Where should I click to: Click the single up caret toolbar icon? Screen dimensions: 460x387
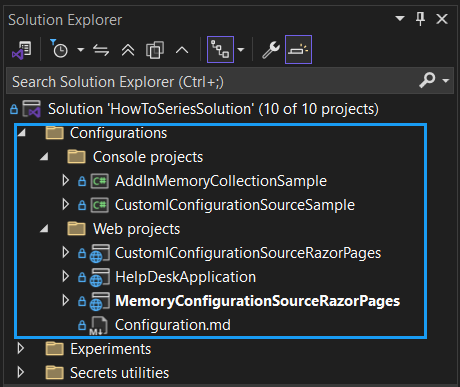coord(182,50)
